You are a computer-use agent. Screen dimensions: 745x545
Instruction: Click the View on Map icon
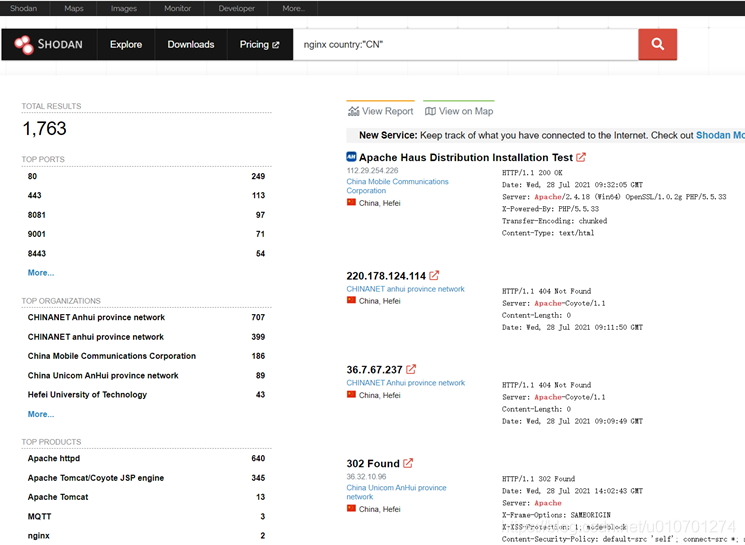(x=430, y=111)
